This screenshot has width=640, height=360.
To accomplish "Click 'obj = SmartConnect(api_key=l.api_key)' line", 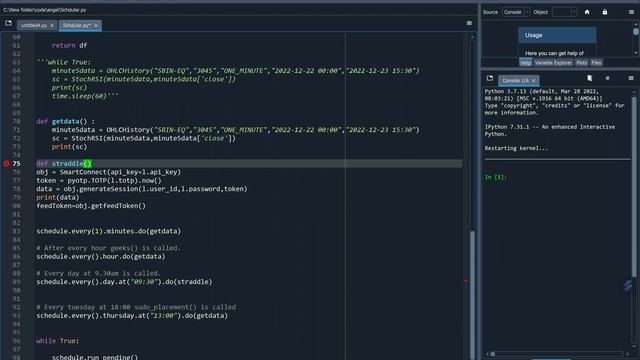I will [x=108, y=172].
